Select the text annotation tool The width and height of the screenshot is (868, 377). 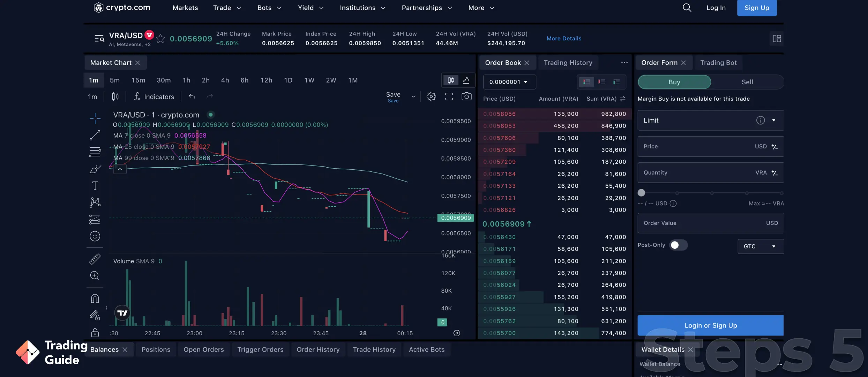[x=95, y=186]
